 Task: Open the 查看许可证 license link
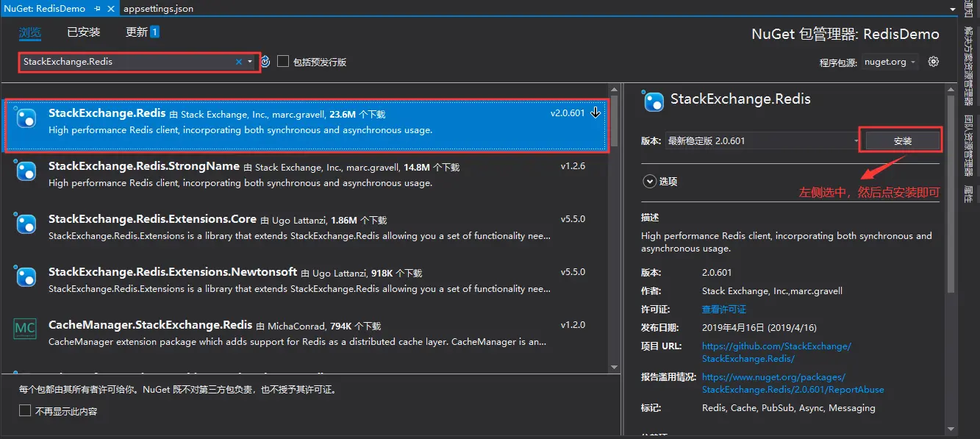tap(724, 310)
